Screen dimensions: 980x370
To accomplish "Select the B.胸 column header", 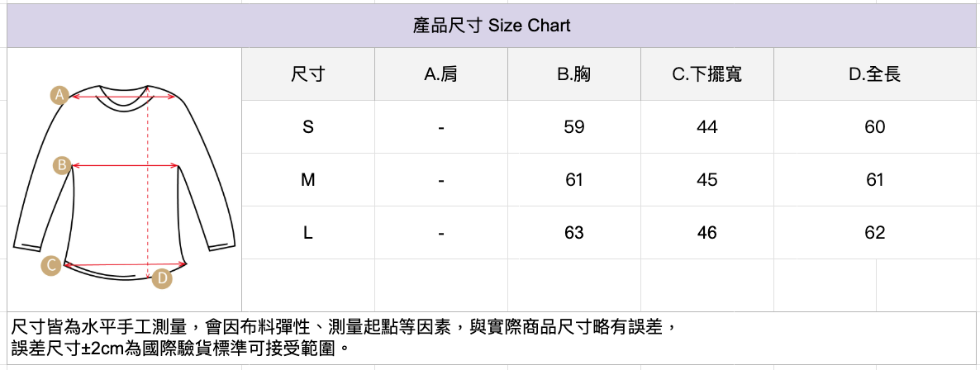I will tap(574, 74).
